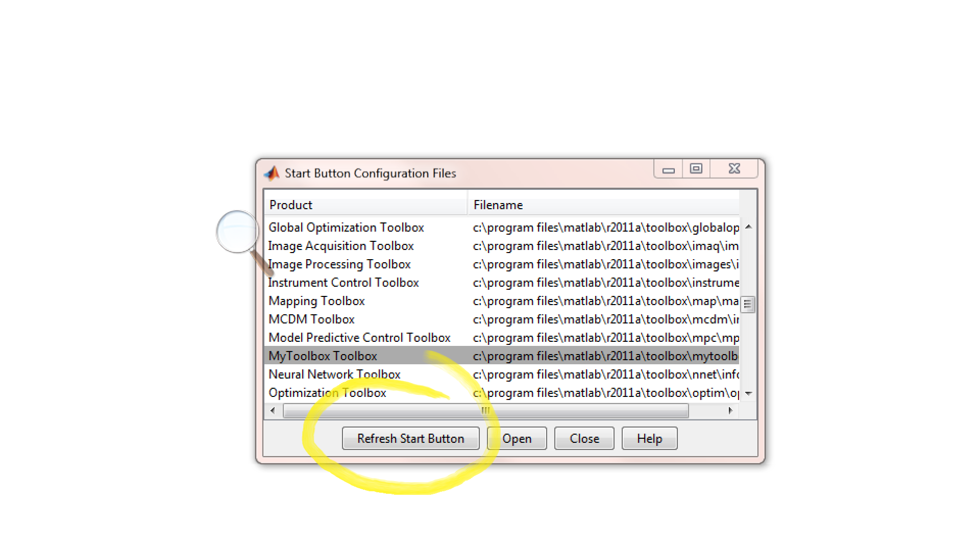The width and height of the screenshot is (980, 551).
Task: Open selected toolbox configuration file
Action: (x=518, y=438)
